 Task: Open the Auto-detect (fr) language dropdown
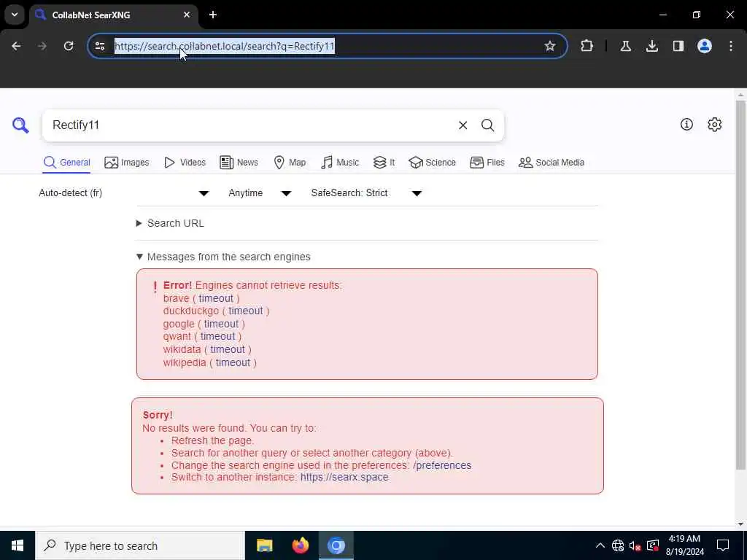click(124, 192)
